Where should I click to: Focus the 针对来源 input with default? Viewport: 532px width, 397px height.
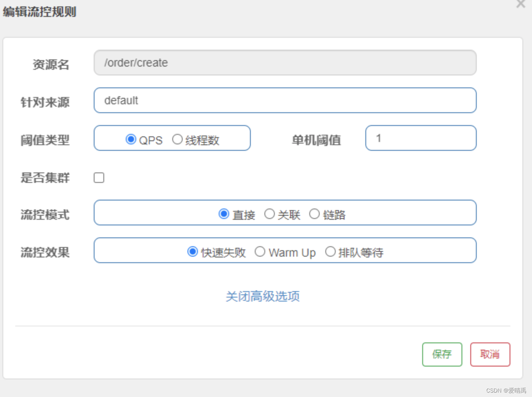click(x=285, y=100)
